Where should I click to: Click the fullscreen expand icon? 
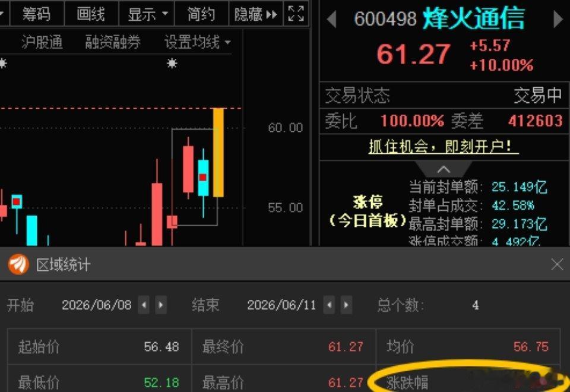click(x=296, y=14)
